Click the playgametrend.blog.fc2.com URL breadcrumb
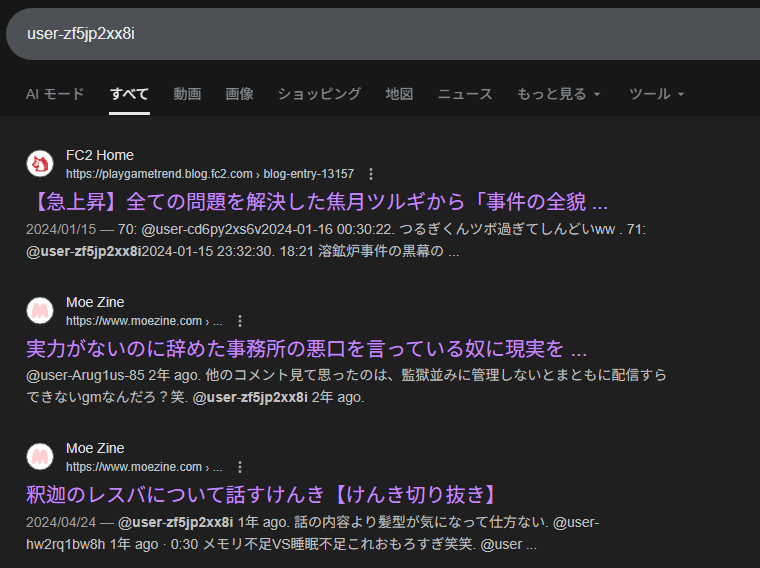 [210, 174]
